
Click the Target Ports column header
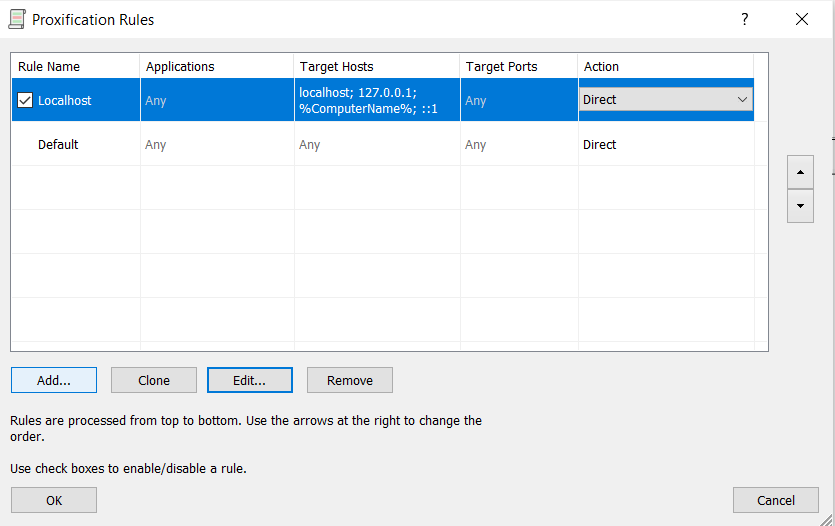[x=519, y=67]
